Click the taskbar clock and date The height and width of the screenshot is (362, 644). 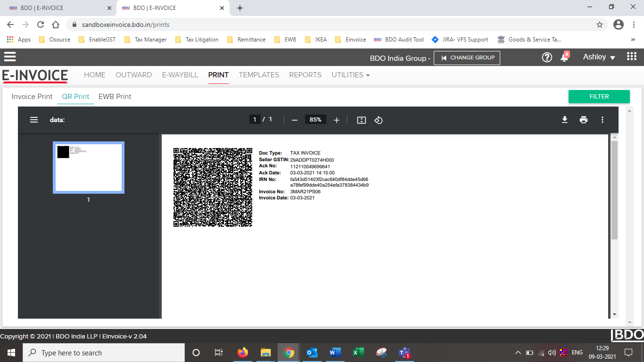tap(602, 353)
